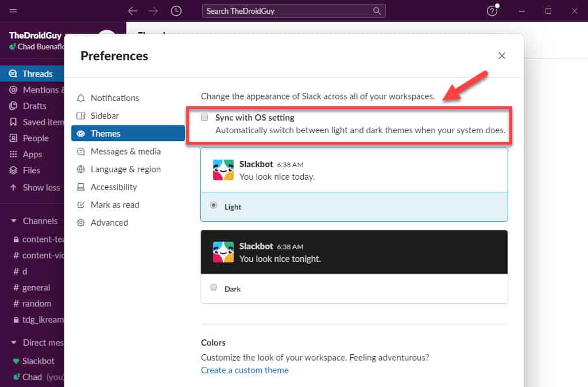Click the search magnifier icon
The height and width of the screenshot is (387, 588).
point(377,11)
